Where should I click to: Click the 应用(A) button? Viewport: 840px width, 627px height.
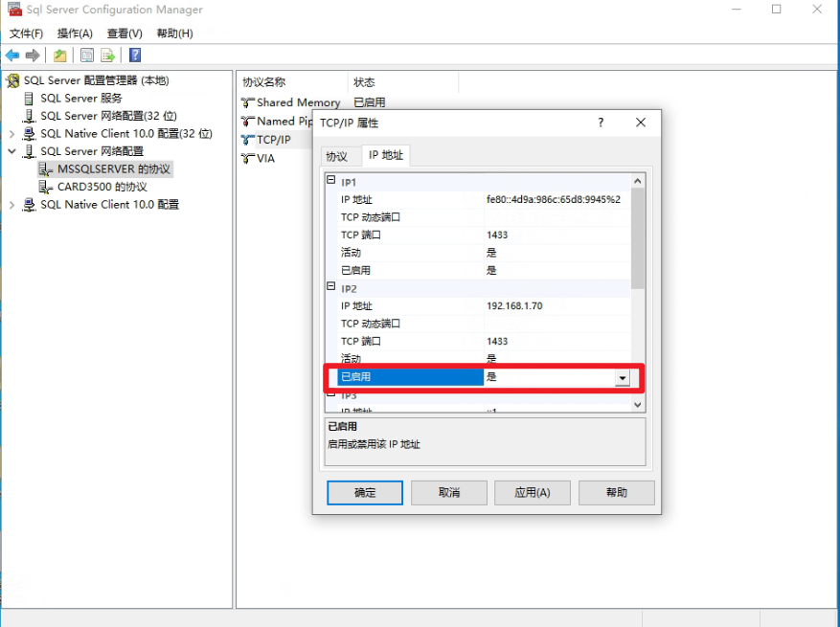(533, 493)
